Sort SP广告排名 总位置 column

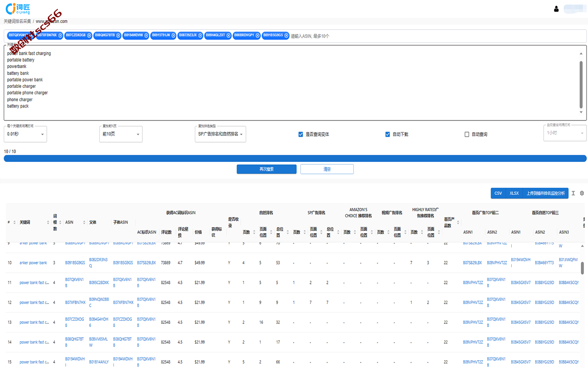(338, 232)
